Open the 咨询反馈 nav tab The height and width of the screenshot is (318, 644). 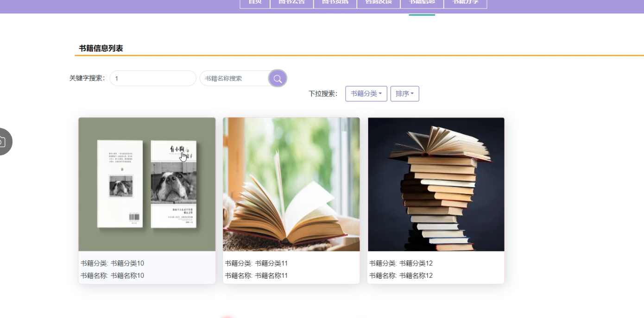[x=379, y=3]
